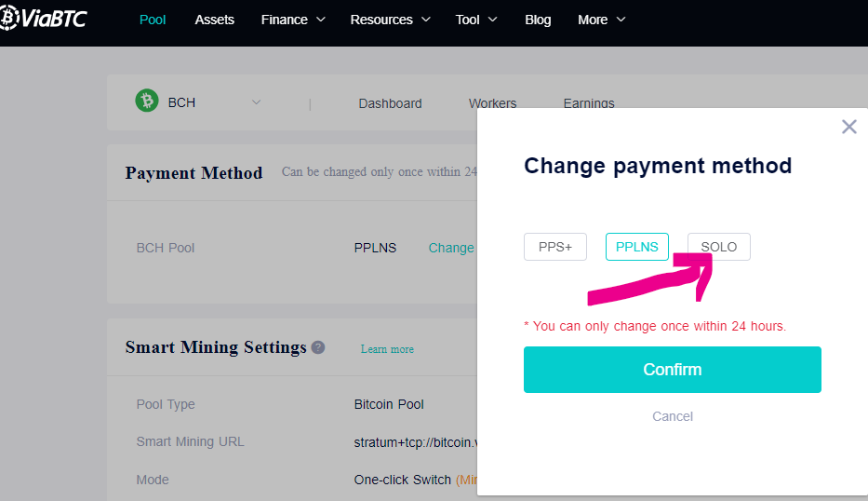Expand the BCH coin selector dropdown

(256, 102)
